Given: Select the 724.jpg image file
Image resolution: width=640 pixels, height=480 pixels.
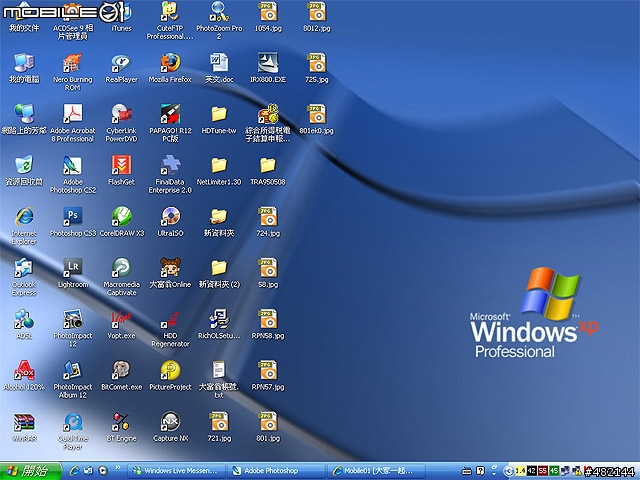Looking at the screenshot, I should click(268, 222).
